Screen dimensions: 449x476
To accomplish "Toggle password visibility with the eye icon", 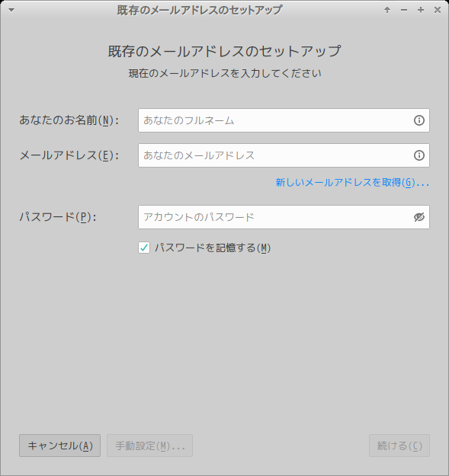I will point(419,217).
